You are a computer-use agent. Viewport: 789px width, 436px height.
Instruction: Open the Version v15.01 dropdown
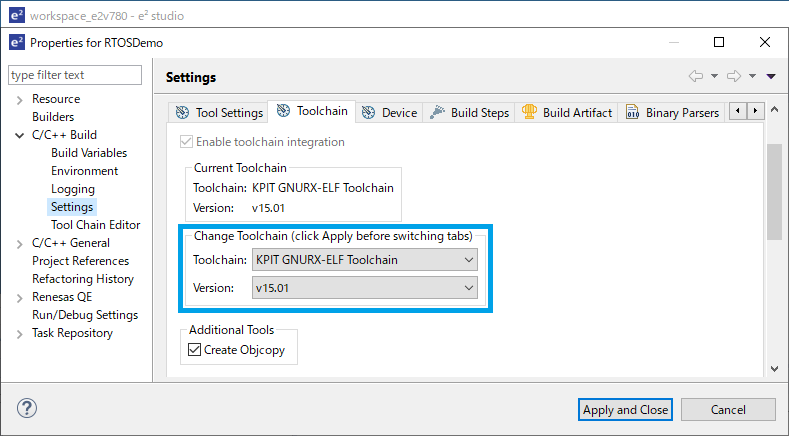[x=365, y=288]
